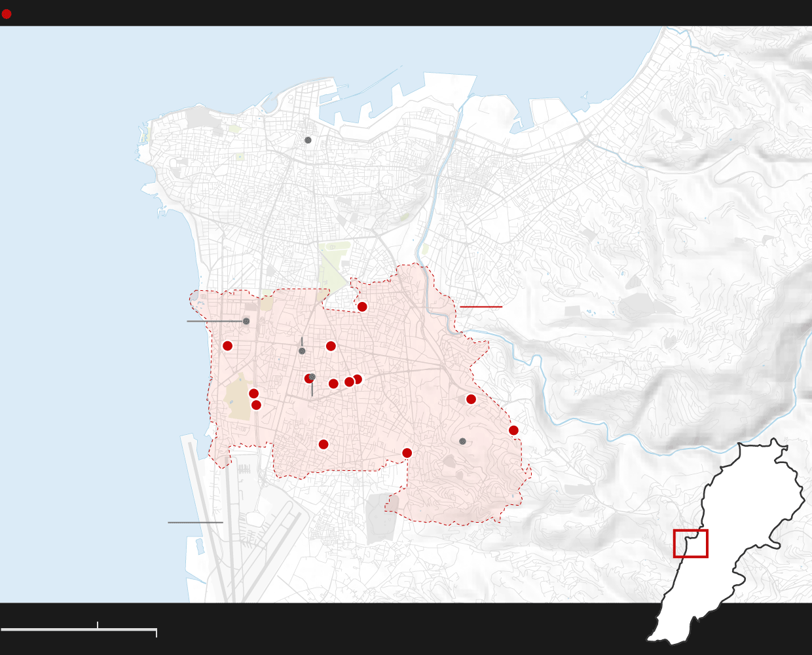Select gray marker with leader line above it

coord(302,351)
